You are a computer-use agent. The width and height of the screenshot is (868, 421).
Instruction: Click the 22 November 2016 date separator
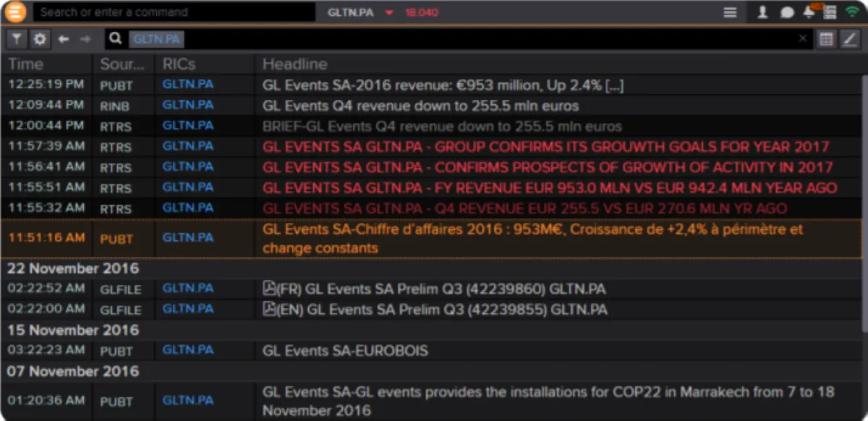tap(72, 268)
